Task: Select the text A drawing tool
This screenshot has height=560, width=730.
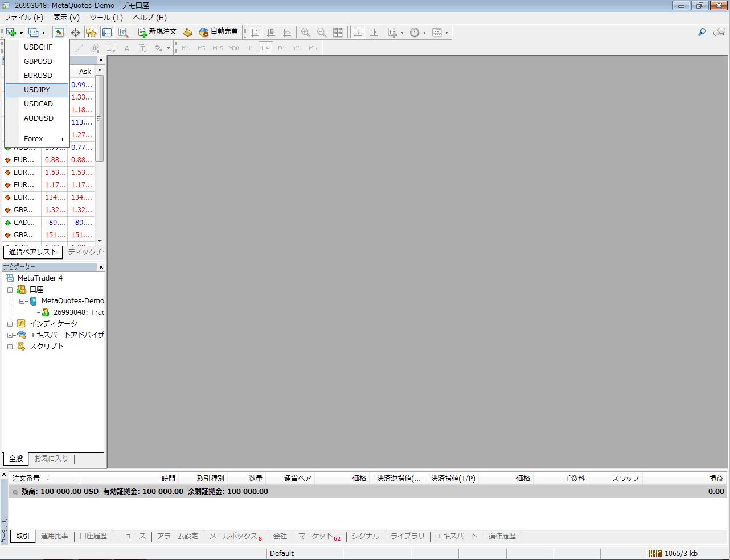Action: (126, 48)
